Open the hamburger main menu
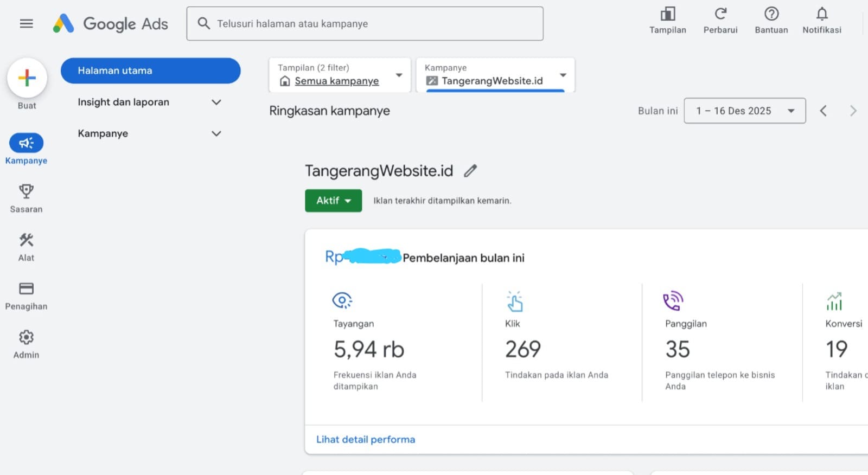Screen dimensions: 868x475 (26, 23)
